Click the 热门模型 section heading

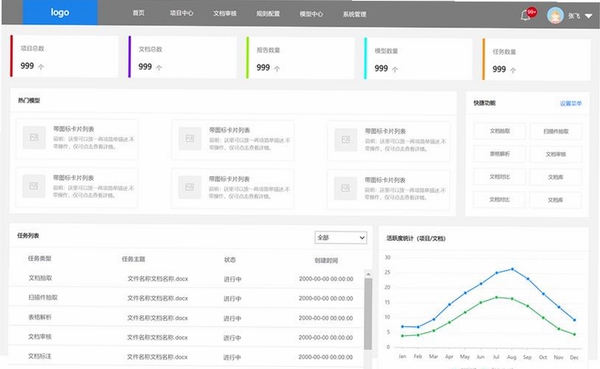[29, 100]
